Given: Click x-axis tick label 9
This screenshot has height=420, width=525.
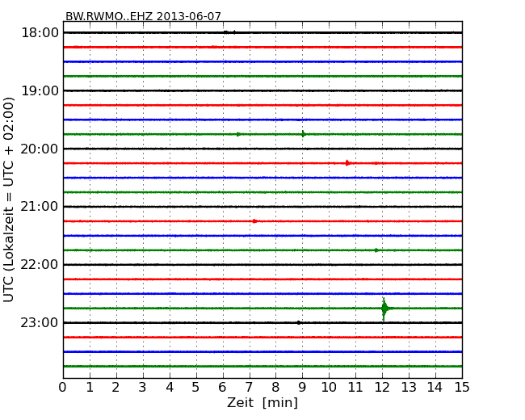Looking at the screenshot, I should (x=302, y=388).
